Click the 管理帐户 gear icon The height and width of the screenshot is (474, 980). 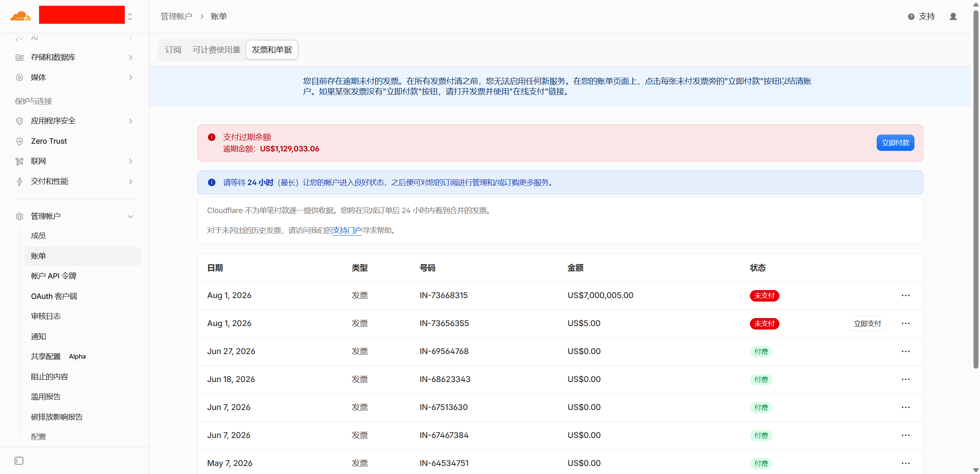[20, 216]
